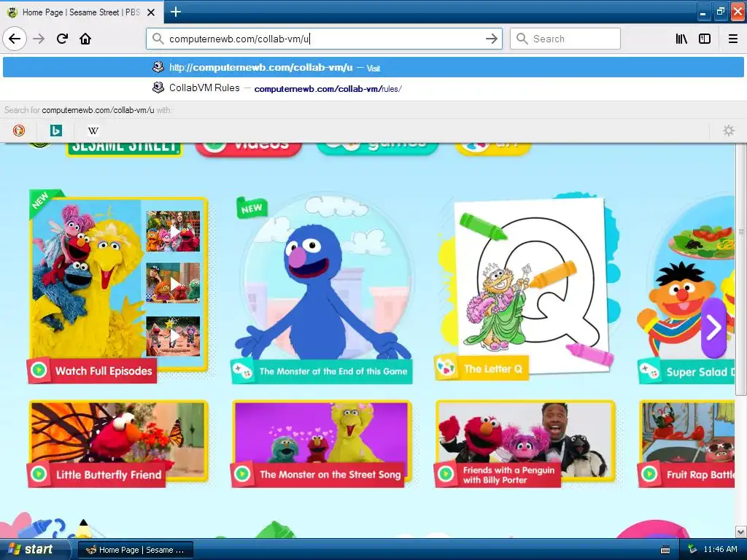Open The Letter Q coloring activity
This screenshot has height=560, width=747.
click(527, 286)
